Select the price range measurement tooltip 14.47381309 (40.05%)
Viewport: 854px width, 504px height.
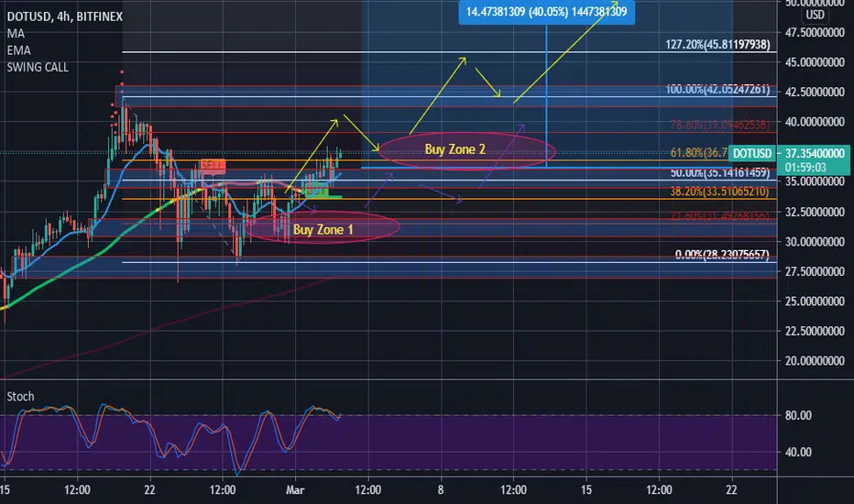(x=546, y=12)
